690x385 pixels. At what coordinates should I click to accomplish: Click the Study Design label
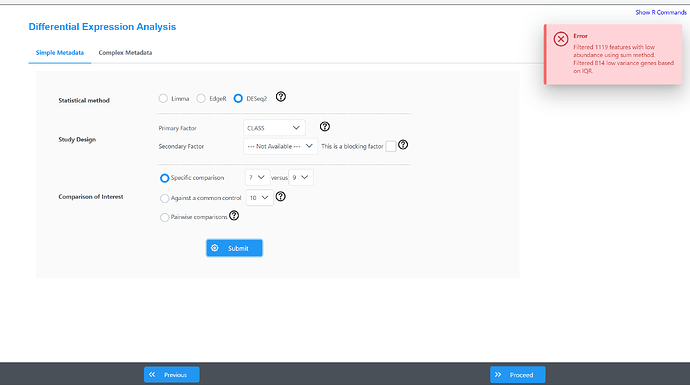tap(77, 139)
